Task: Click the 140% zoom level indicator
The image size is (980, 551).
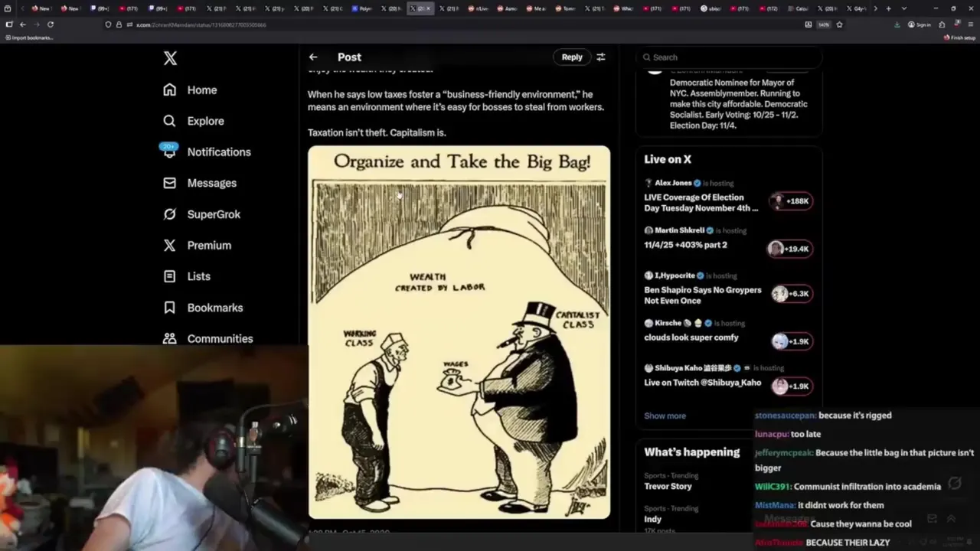Action: (824, 24)
